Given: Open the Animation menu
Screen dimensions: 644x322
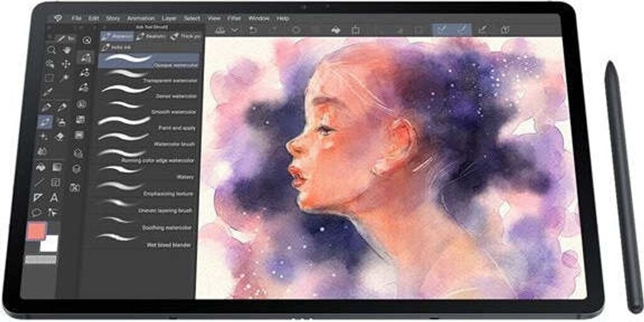Looking at the screenshot, I should pos(140,18).
